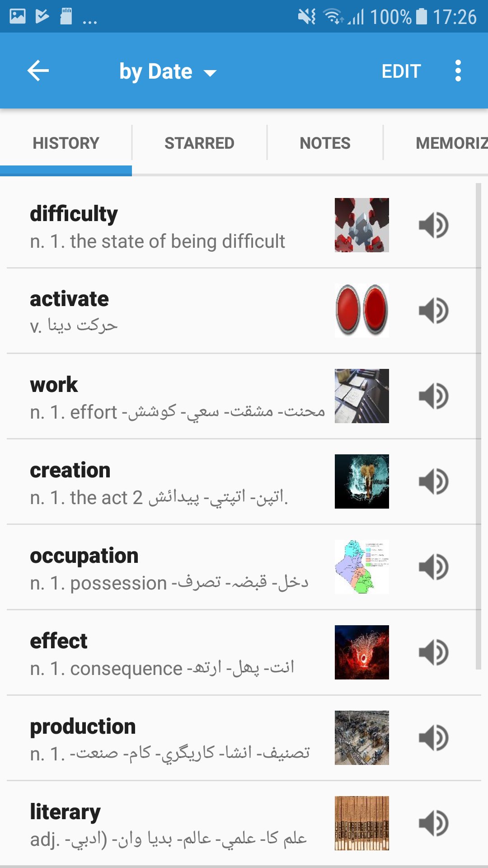The image size is (488, 868).
Task: Play pronunciation audio for literary
Action: coord(433,823)
